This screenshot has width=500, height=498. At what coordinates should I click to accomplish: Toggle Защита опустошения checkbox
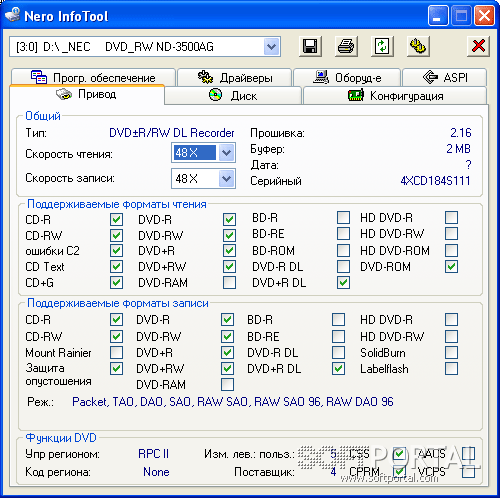[116, 369]
